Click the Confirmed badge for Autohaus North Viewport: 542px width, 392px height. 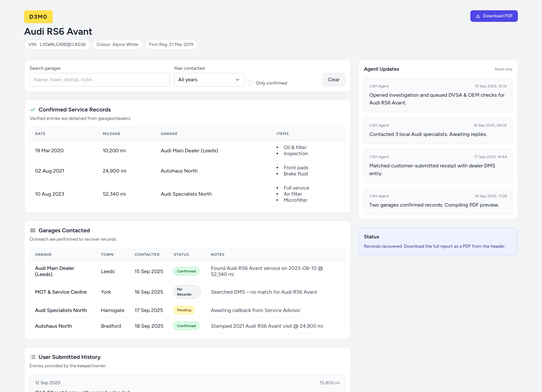pyautogui.click(x=186, y=325)
